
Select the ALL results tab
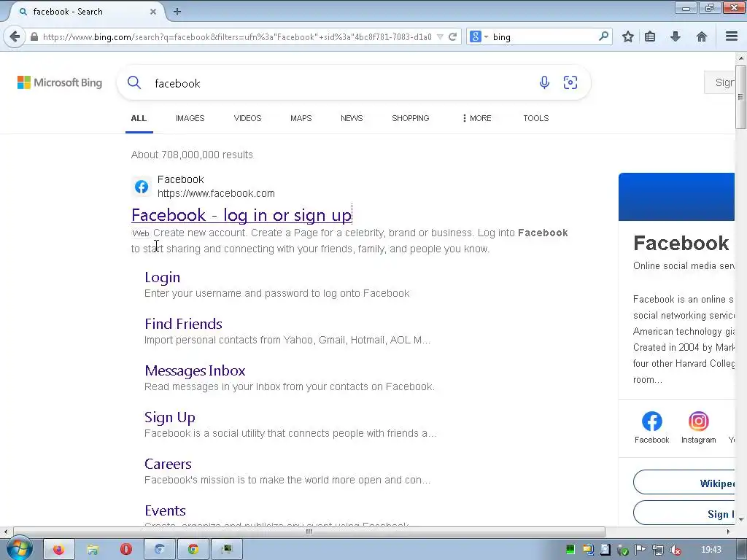pyautogui.click(x=139, y=118)
